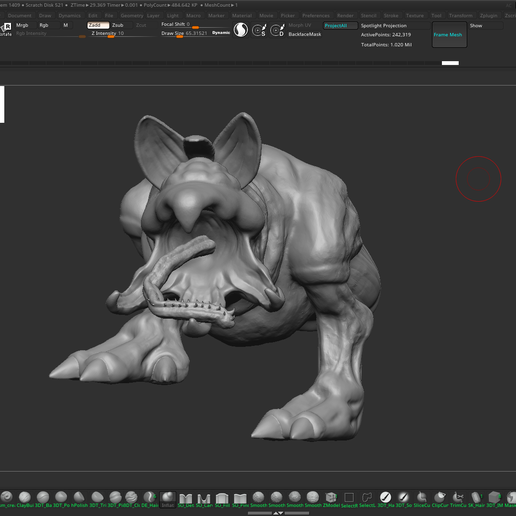The width and height of the screenshot is (516, 516).
Task: Adjust the Focal Shift slider
Action: tap(195, 25)
